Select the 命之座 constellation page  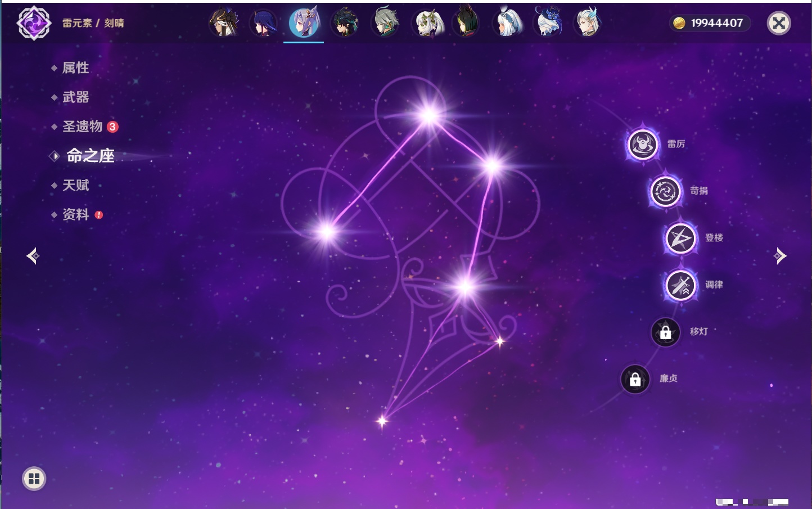pyautogui.click(x=90, y=156)
